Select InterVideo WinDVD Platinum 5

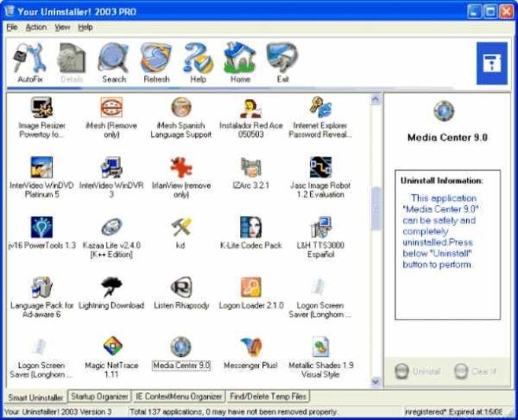[x=42, y=177]
